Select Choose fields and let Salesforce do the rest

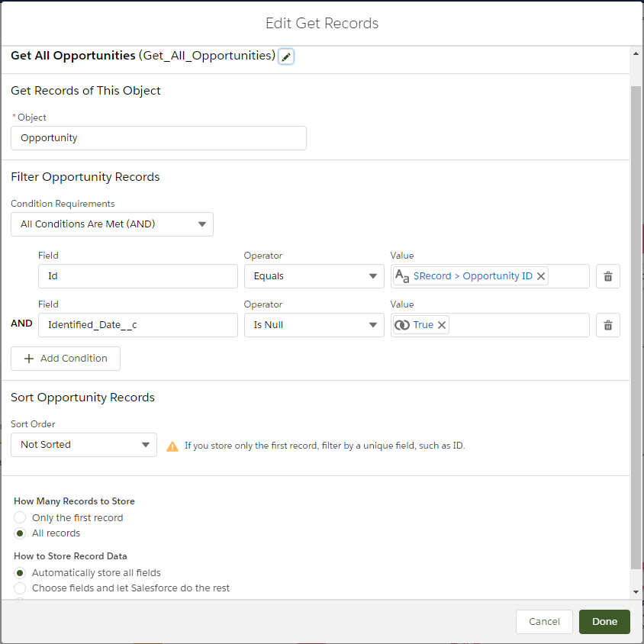click(x=21, y=588)
